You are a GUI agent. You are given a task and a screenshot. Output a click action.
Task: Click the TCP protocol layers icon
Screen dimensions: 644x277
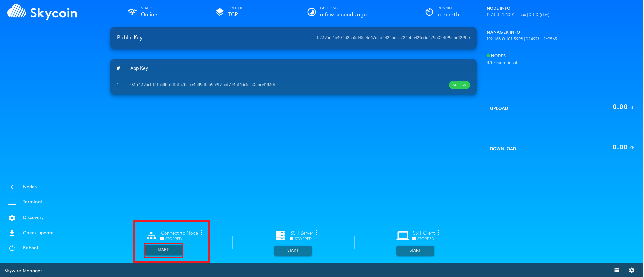(x=220, y=12)
